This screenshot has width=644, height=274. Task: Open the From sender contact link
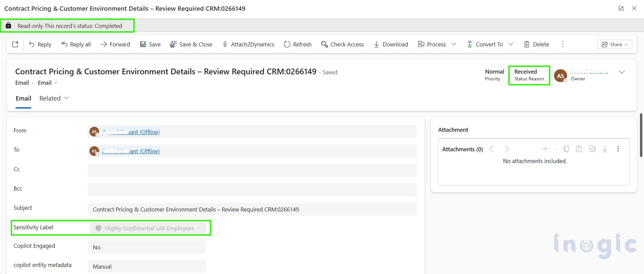(x=131, y=132)
